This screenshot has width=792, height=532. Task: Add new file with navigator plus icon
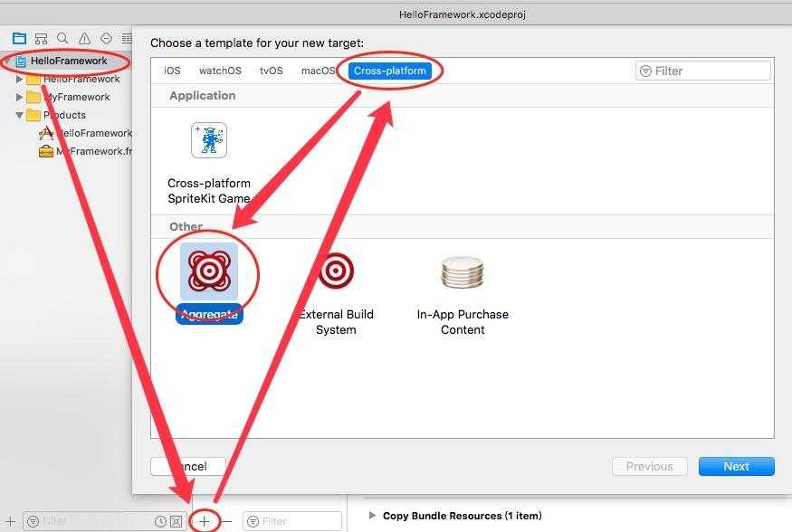[x=10, y=521]
